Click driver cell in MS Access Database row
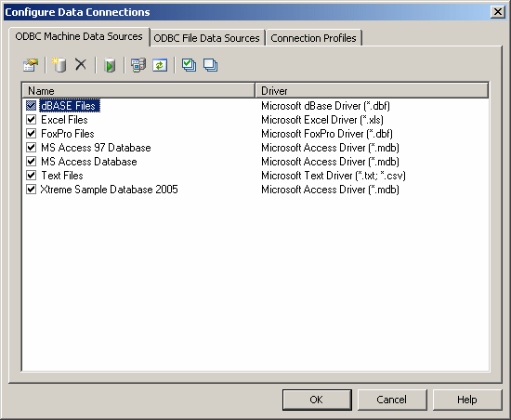This screenshot has width=511, height=420. (330, 162)
